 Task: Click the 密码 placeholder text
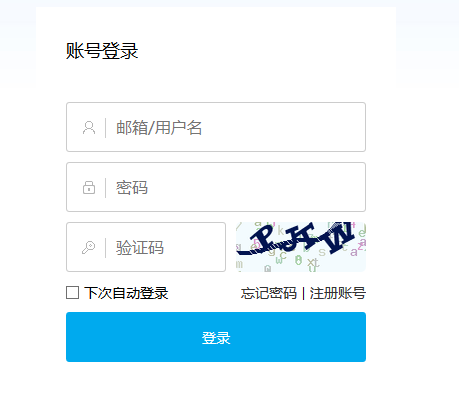132,188
